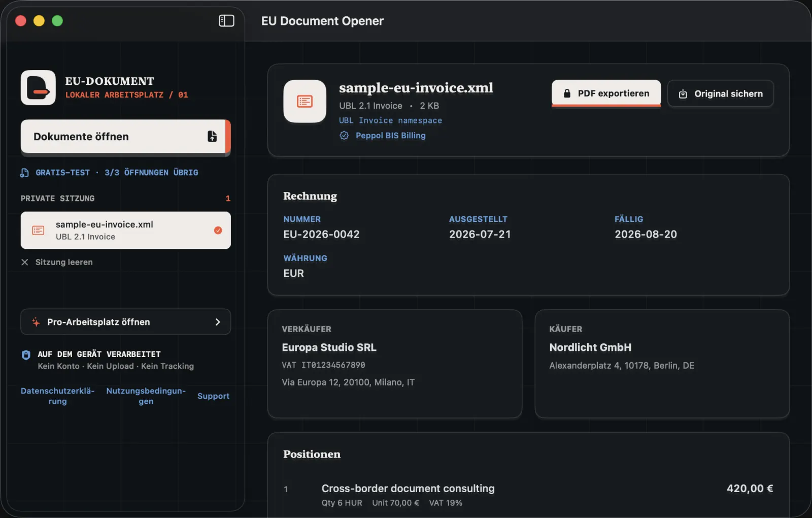The width and height of the screenshot is (812, 518).
Task: Select sample-eu-invoice.xml in the session list
Action: point(126,231)
